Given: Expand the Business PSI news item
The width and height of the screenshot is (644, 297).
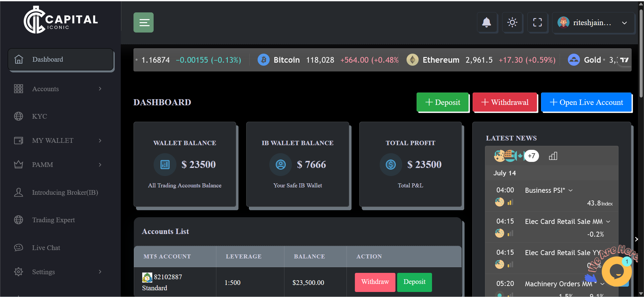Looking at the screenshot, I should tap(571, 190).
